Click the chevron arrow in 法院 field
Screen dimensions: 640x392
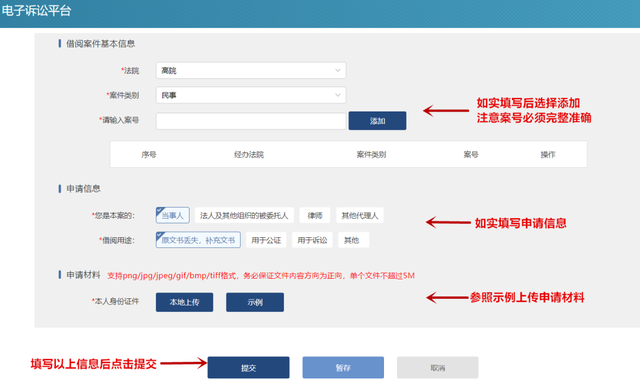(x=338, y=70)
